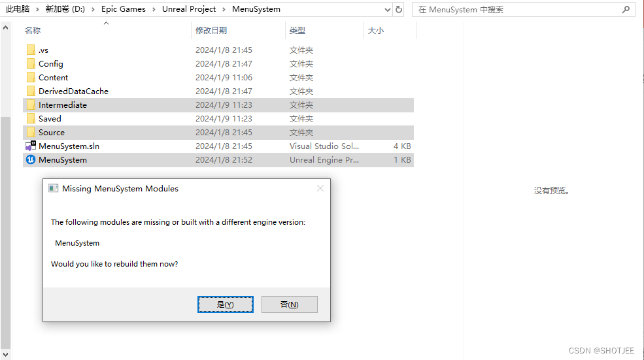Click the 文件夹 type of DerivedDataCache
Viewport: 644px width, 360px height.
coord(301,91)
